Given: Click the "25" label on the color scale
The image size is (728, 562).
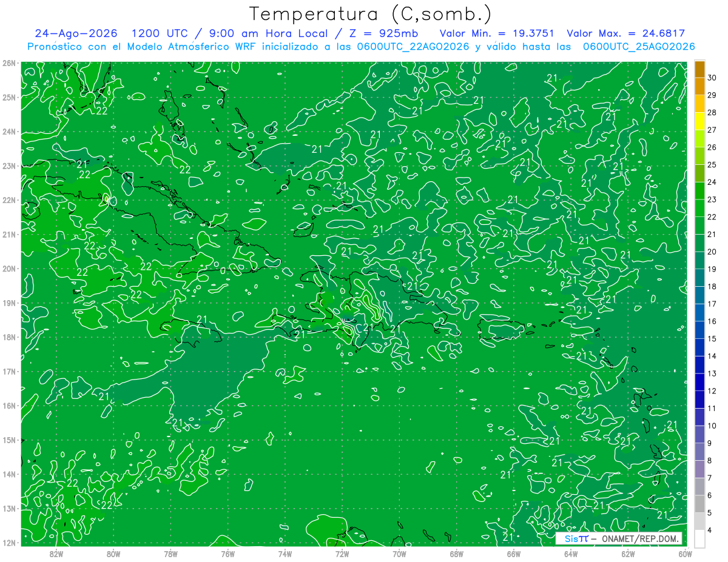Looking at the screenshot, I should 712,164.
